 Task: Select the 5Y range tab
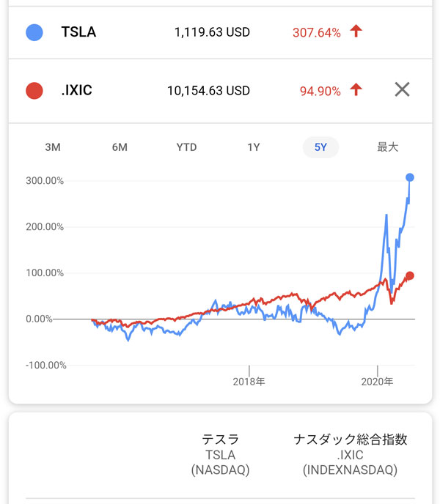(x=320, y=147)
